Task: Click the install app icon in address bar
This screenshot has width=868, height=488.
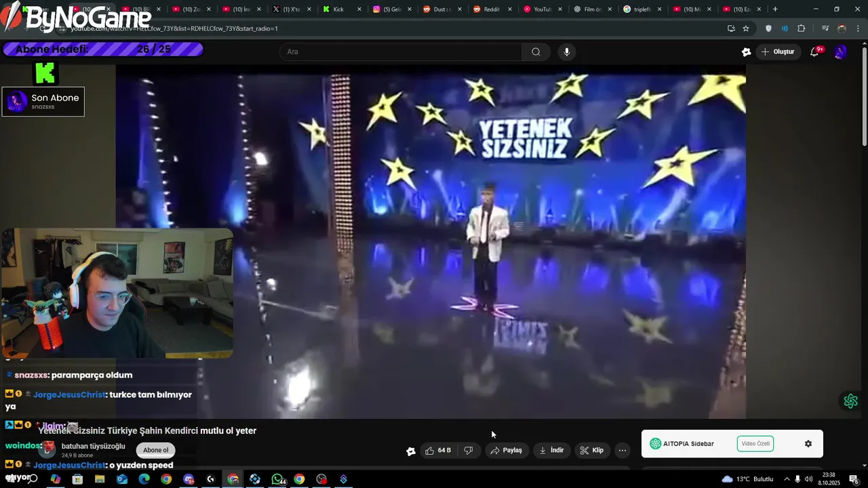Action: point(731,28)
